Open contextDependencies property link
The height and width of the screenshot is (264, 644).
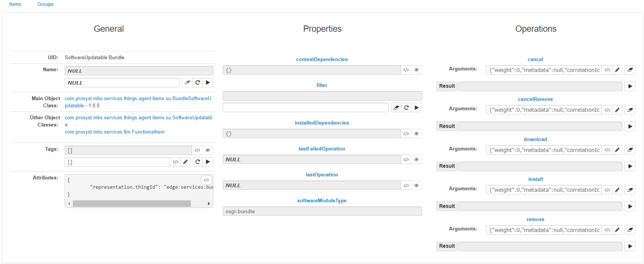pyautogui.click(x=322, y=59)
